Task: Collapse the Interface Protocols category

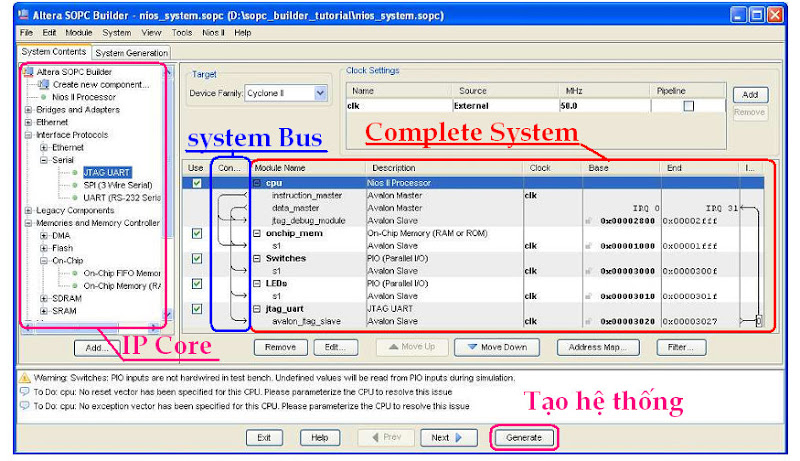Action: click(x=29, y=135)
